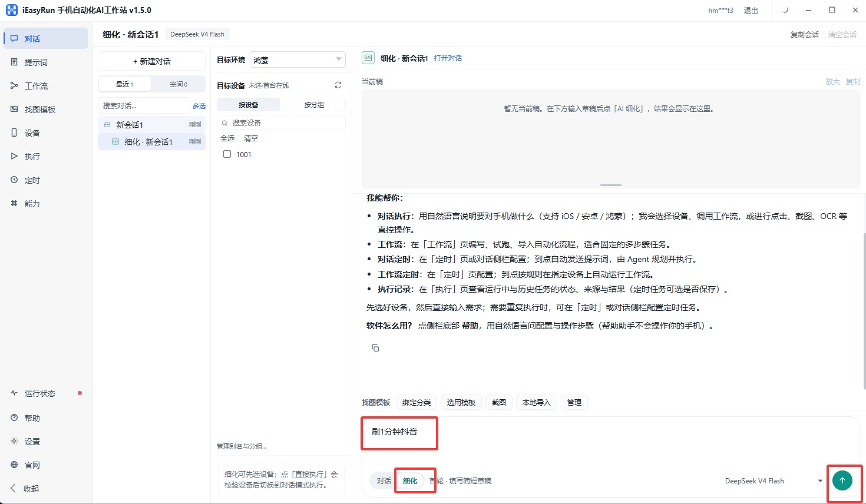
Task: Click the copy icon below the message
Action: [375, 348]
